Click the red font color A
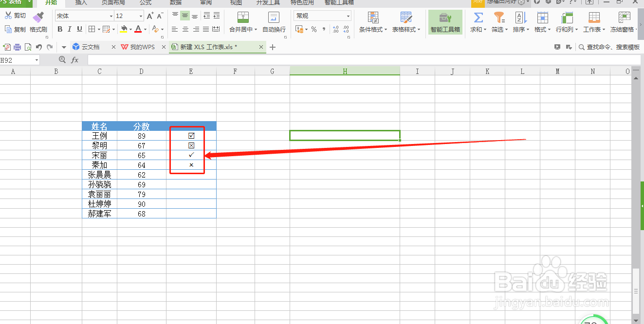Screen dimensions: 644x324 pyautogui.click(x=138, y=30)
